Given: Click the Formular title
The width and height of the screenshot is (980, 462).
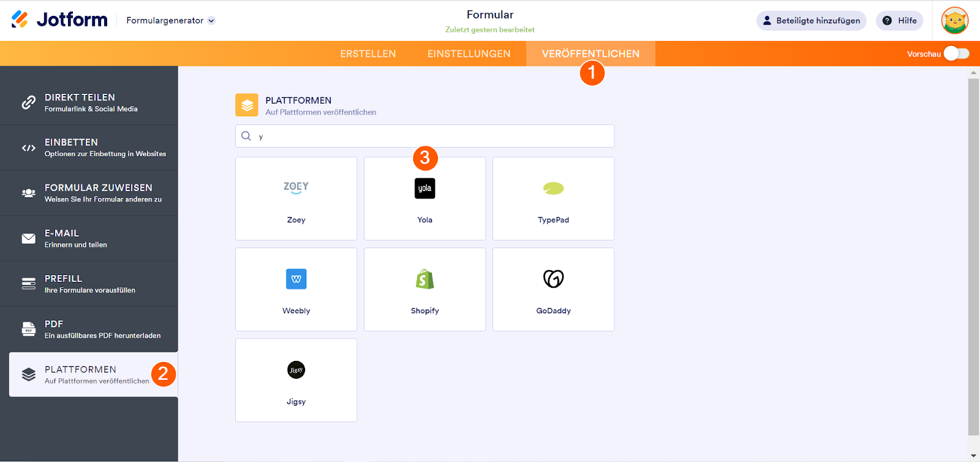Looking at the screenshot, I should [x=490, y=15].
